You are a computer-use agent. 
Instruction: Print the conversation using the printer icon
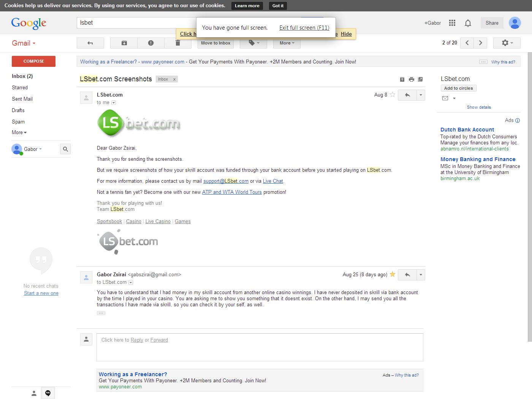(411, 79)
